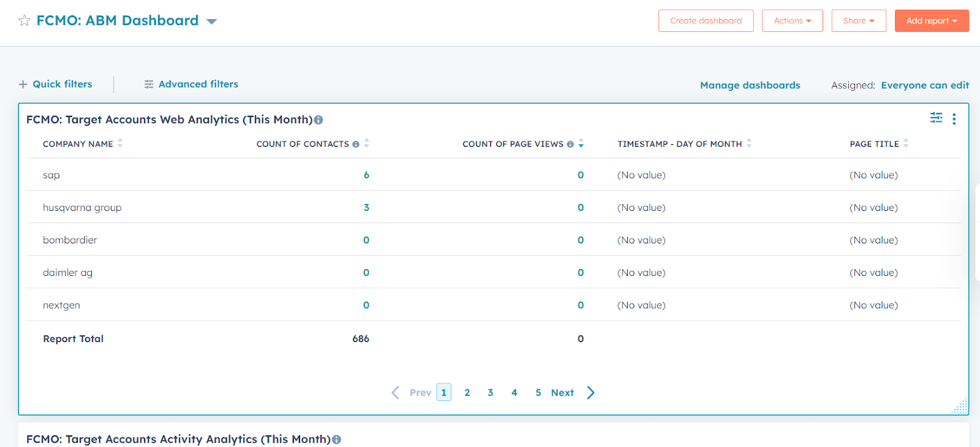Click the sap contacts count 6
The width and height of the screenshot is (980, 447).
pos(366,175)
